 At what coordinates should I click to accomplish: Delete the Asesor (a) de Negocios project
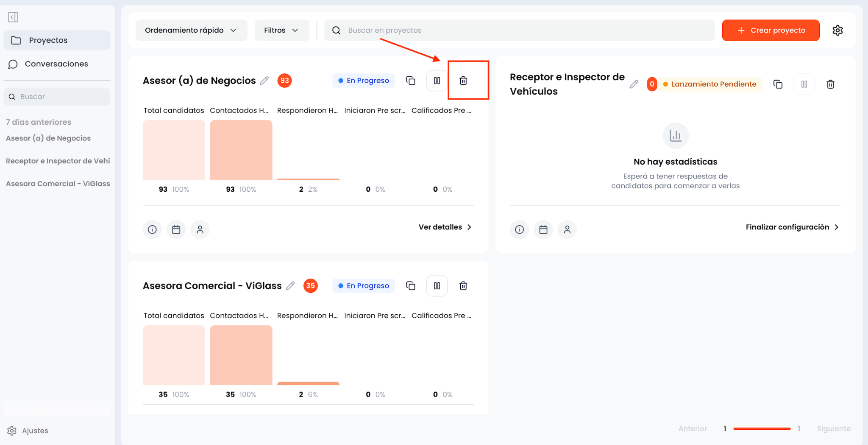463,81
